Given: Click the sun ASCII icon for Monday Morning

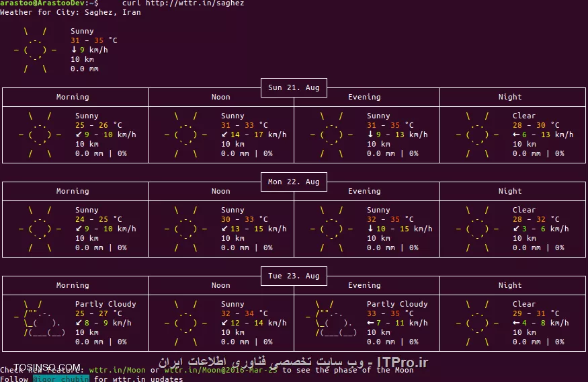Looking at the screenshot, I should (x=40, y=229).
